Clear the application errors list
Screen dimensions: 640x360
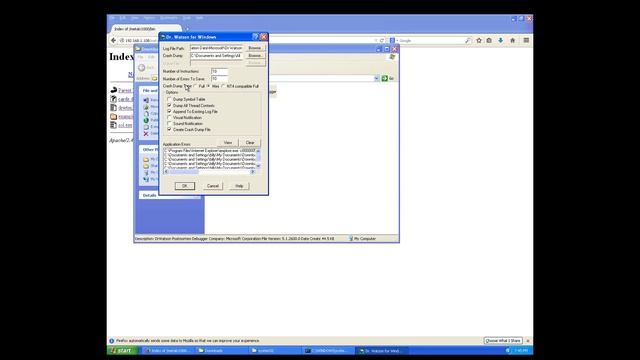point(250,142)
